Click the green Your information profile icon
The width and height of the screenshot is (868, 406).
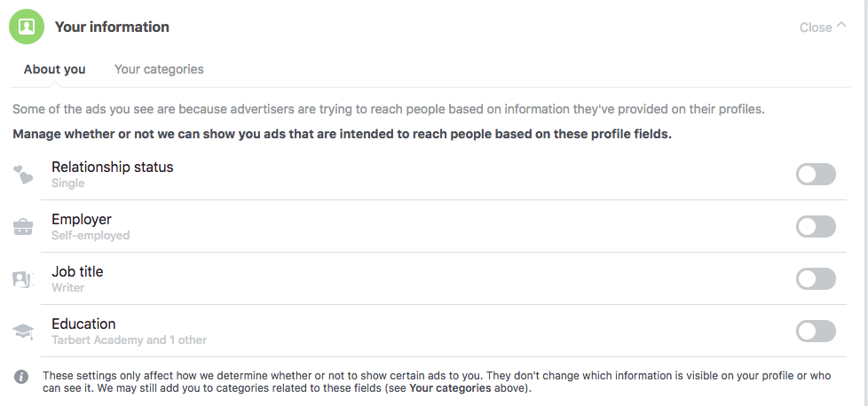[27, 27]
